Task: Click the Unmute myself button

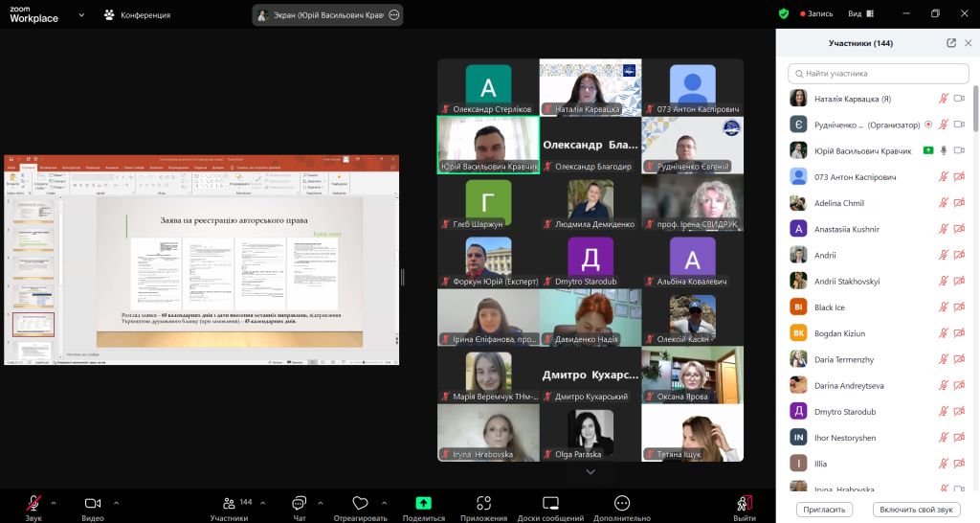Action: [x=916, y=510]
